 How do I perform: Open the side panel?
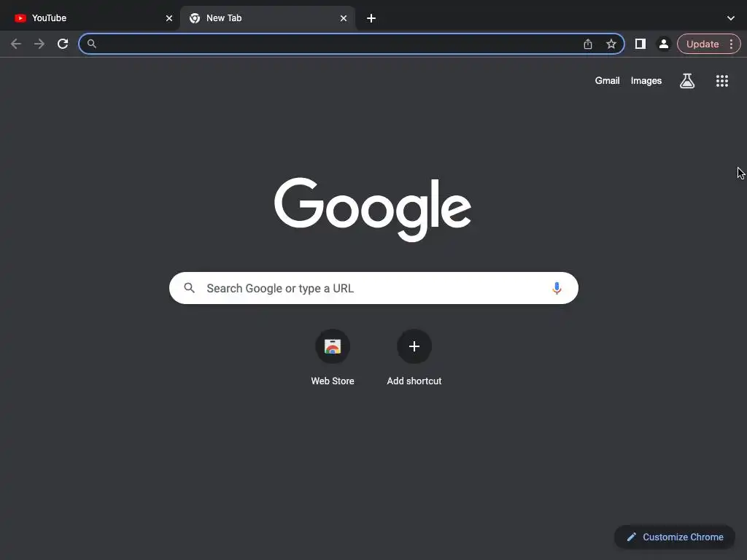click(x=640, y=44)
